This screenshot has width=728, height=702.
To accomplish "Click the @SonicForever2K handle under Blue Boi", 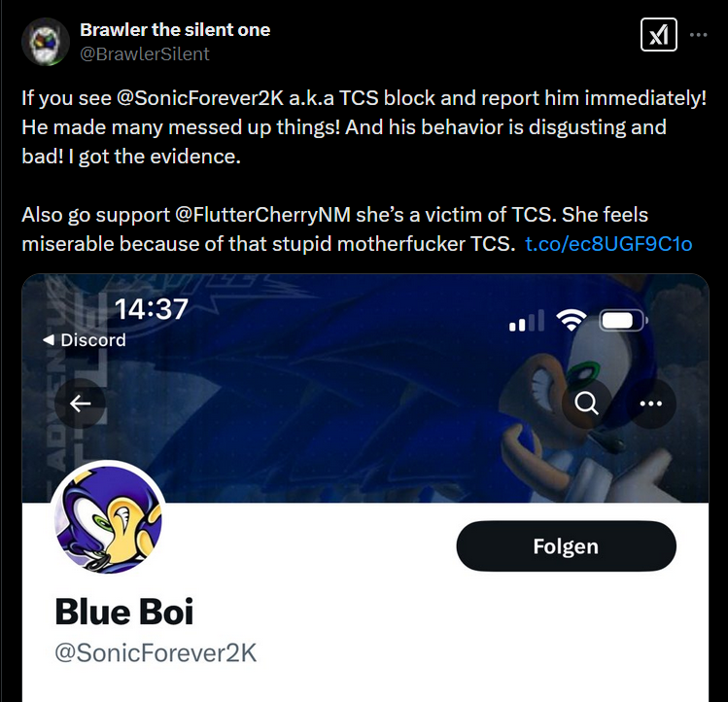I will 156,652.
